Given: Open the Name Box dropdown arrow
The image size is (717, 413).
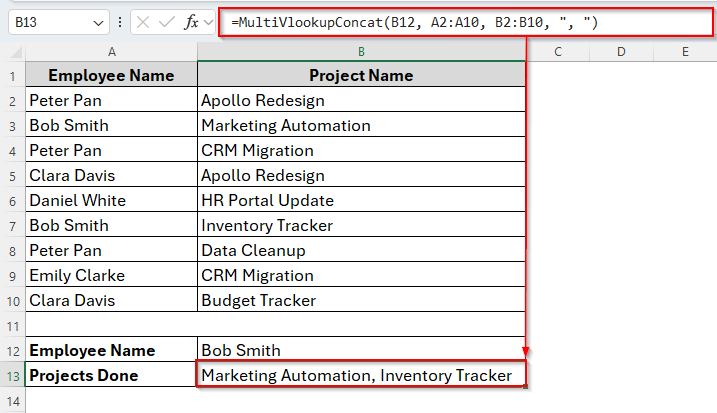Looking at the screenshot, I should 98,22.
